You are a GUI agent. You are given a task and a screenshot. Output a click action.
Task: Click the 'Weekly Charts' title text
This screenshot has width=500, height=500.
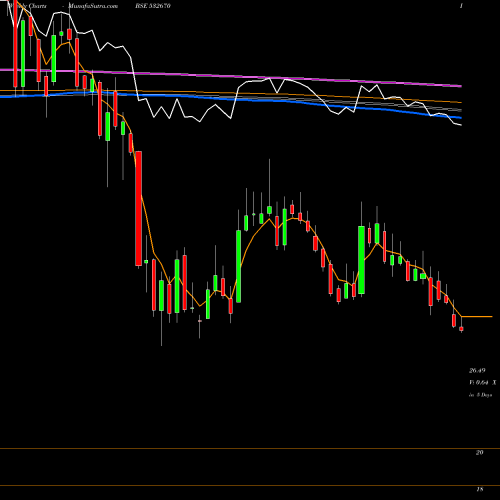click(x=27, y=6)
